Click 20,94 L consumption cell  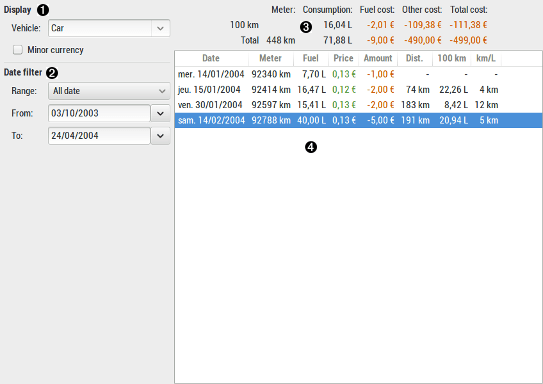tap(454, 120)
